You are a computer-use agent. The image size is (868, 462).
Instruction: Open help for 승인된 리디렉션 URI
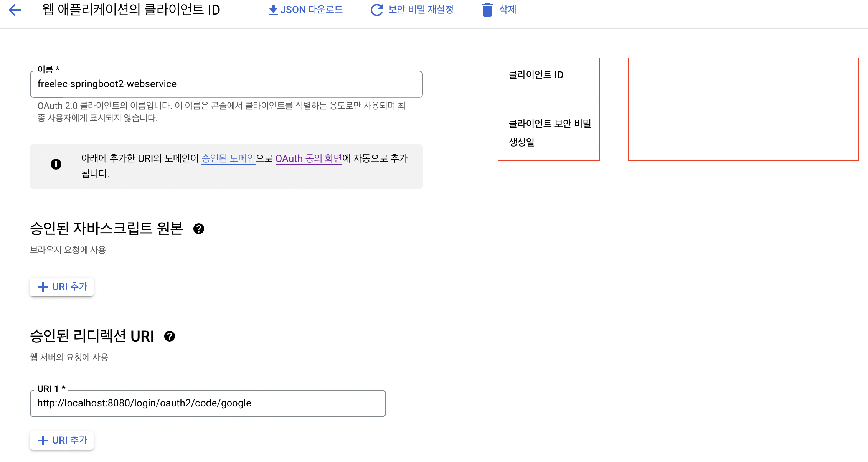pos(170,336)
